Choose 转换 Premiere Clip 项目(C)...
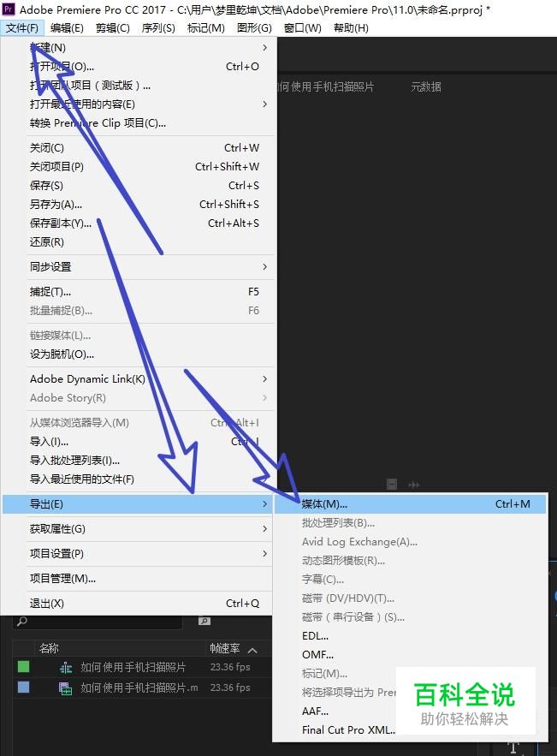The image size is (557, 756). click(x=139, y=123)
